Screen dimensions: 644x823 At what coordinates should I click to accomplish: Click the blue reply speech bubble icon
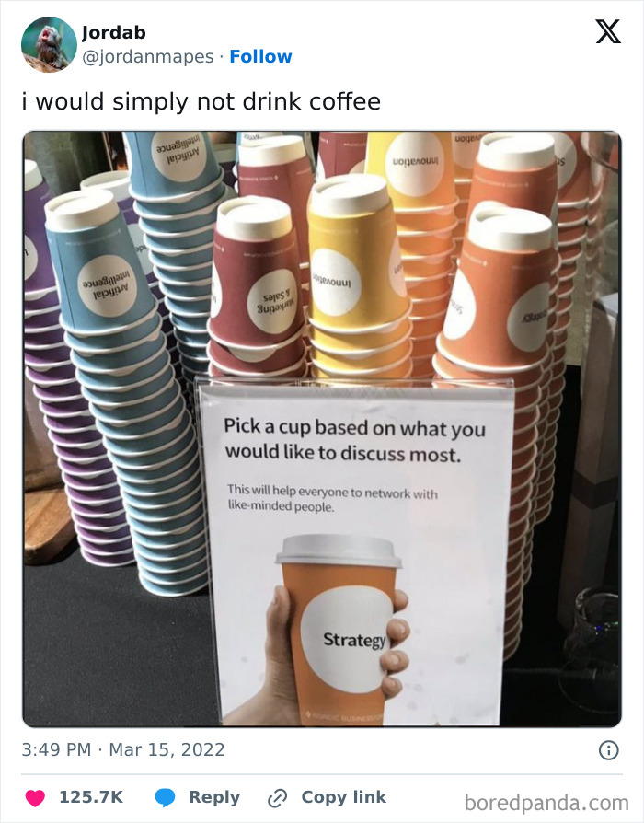click(x=166, y=798)
